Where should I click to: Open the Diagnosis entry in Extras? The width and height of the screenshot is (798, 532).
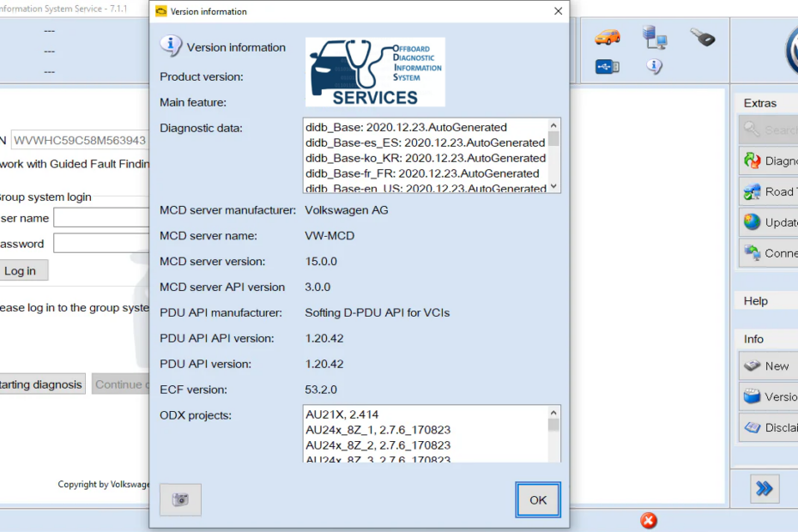[x=769, y=160]
